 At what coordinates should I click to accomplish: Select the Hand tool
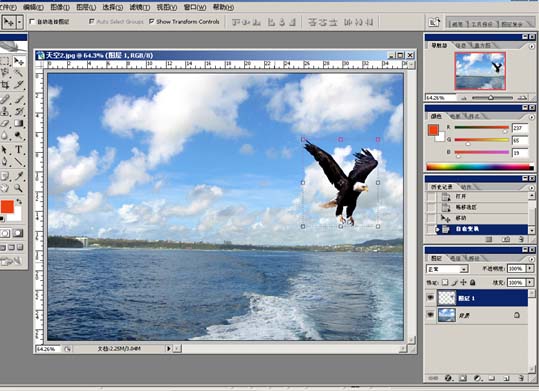point(5,188)
